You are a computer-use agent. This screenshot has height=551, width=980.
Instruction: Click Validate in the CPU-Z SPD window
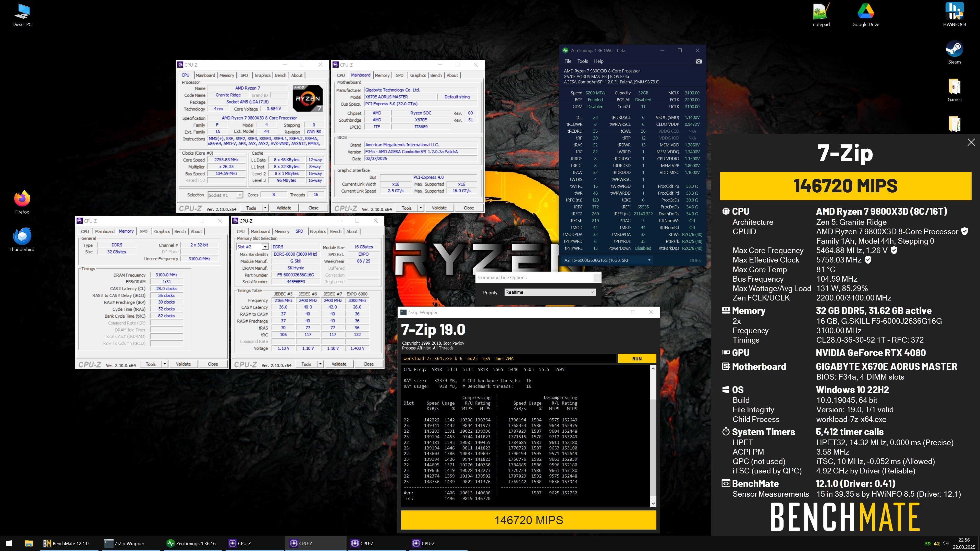[x=339, y=364]
